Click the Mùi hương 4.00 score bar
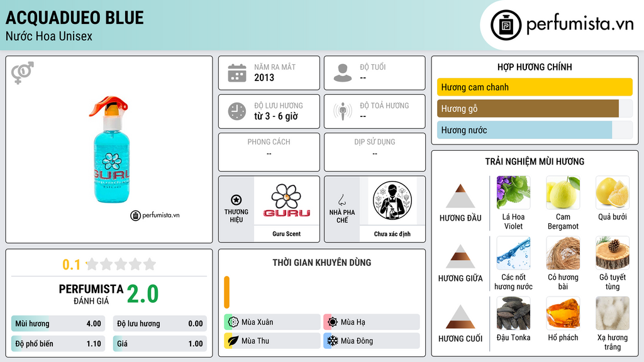The height and width of the screenshot is (362, 644). pyautogui.click(x=58, y=324)
